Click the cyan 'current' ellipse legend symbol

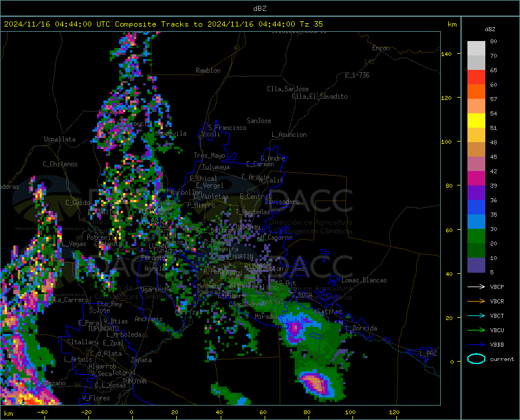[476, 359]
